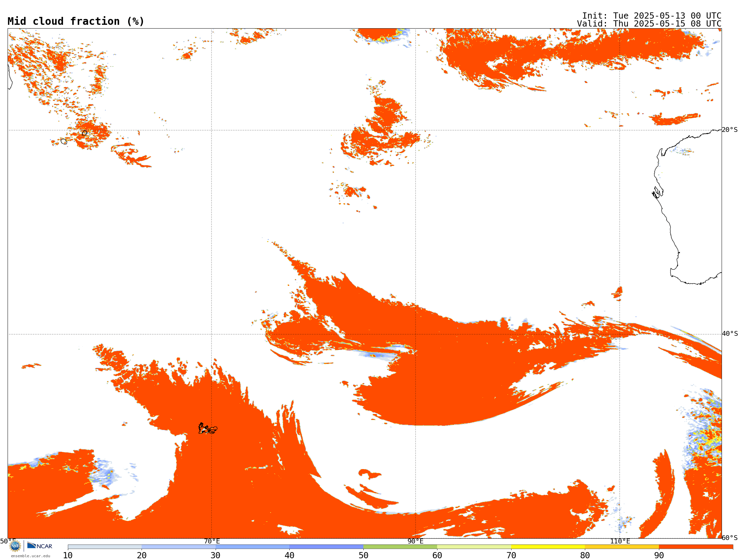Select the 40–50 periwinkle colorbar segment
Screen dimensions: 744x560
click(326, 547)
